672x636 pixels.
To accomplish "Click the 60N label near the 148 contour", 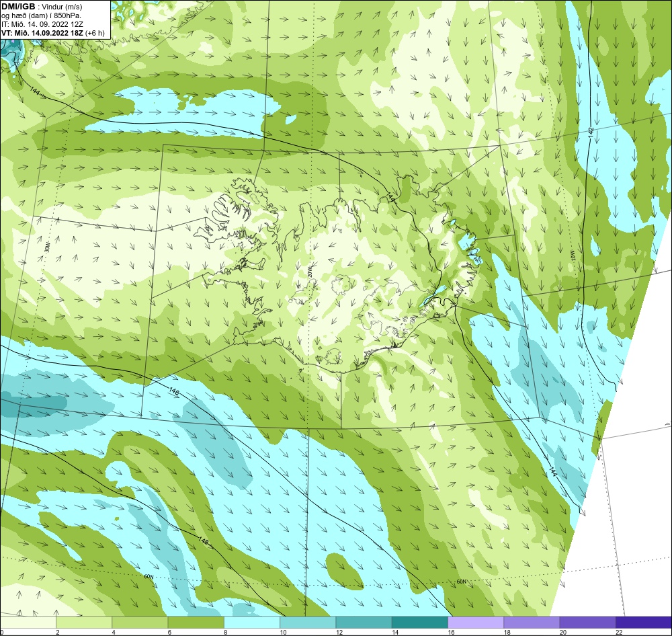I will point(149,576).
